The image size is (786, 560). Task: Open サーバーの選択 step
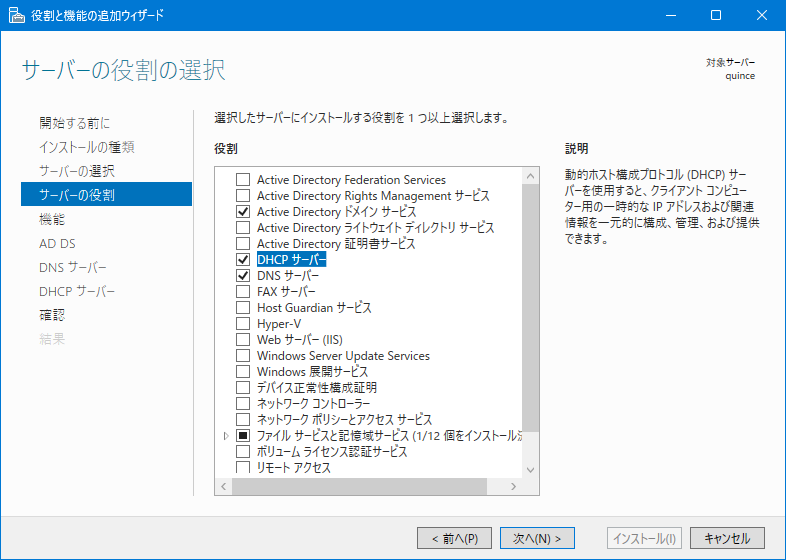(x=77, y=171)
